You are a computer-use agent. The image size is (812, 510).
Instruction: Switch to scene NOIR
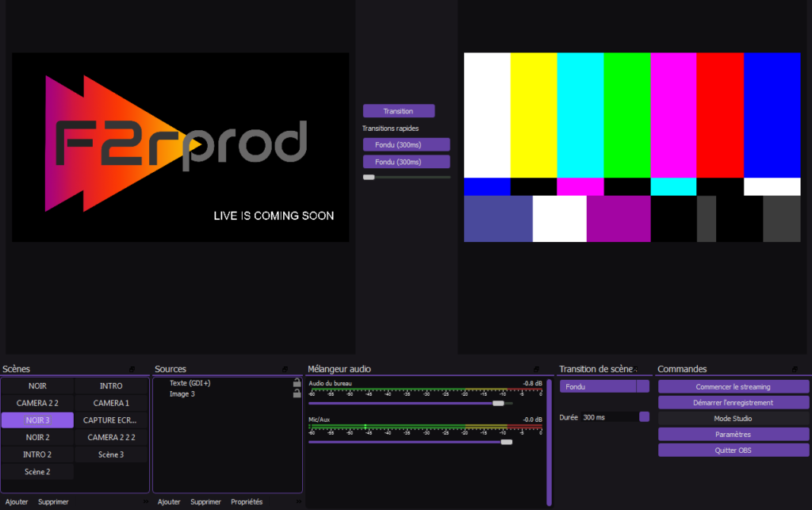tap(37, 385)
